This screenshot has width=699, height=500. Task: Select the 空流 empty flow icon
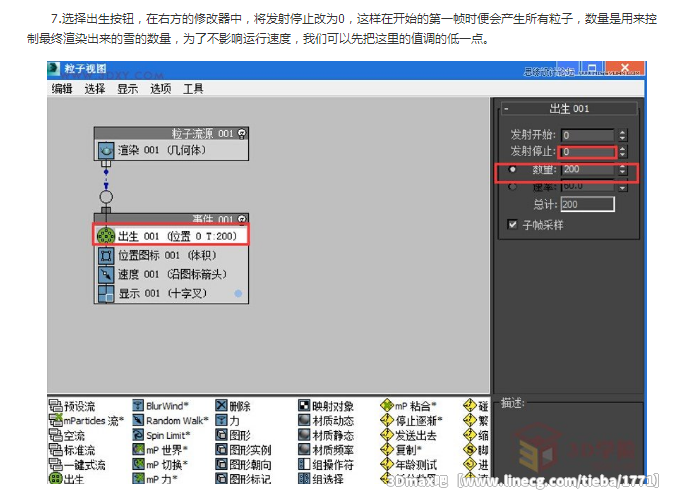(x=56, y=435)
